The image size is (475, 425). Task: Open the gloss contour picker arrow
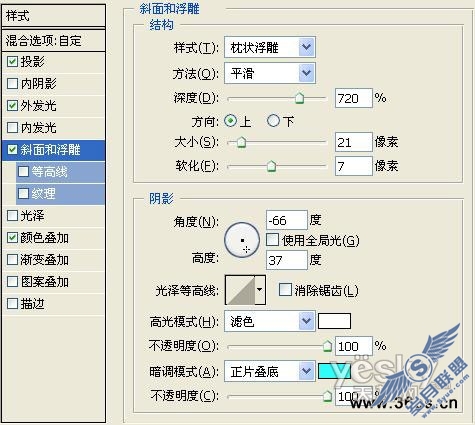pos(260,290)
